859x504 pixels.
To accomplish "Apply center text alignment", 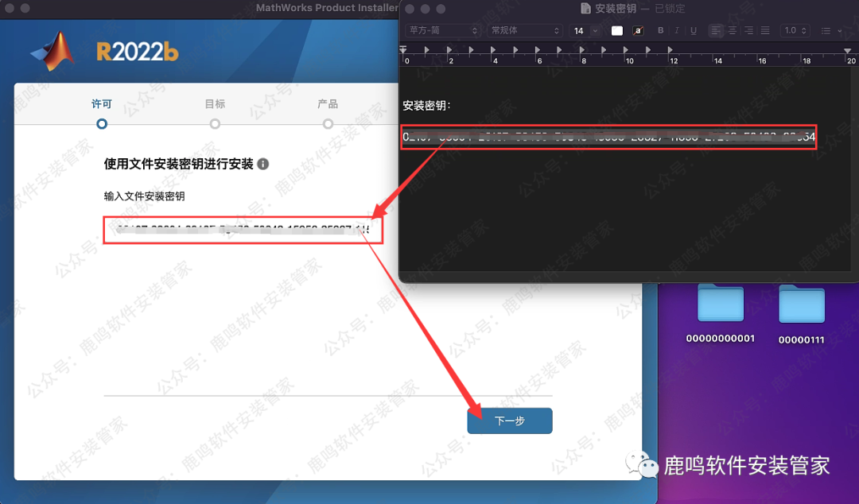I will (x=732, y=30).
